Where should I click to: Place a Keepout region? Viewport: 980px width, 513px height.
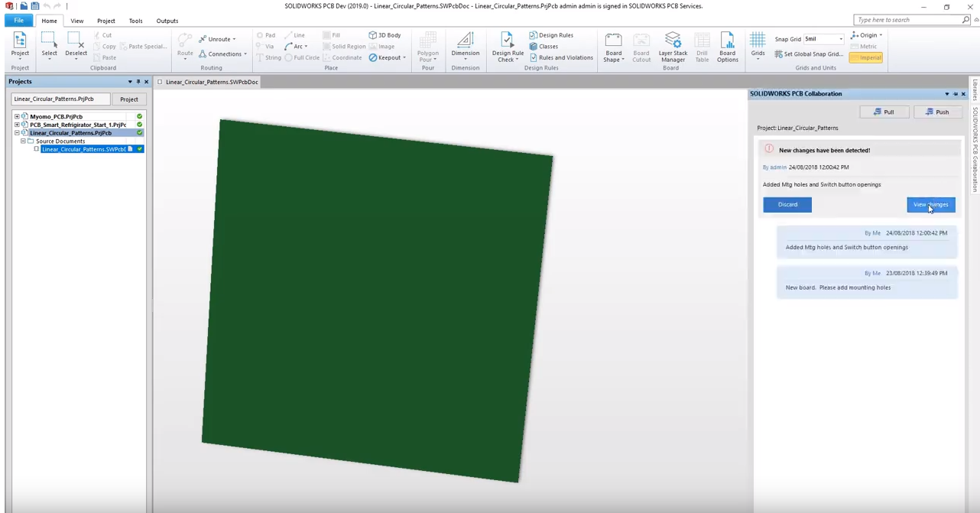(387, 57)
